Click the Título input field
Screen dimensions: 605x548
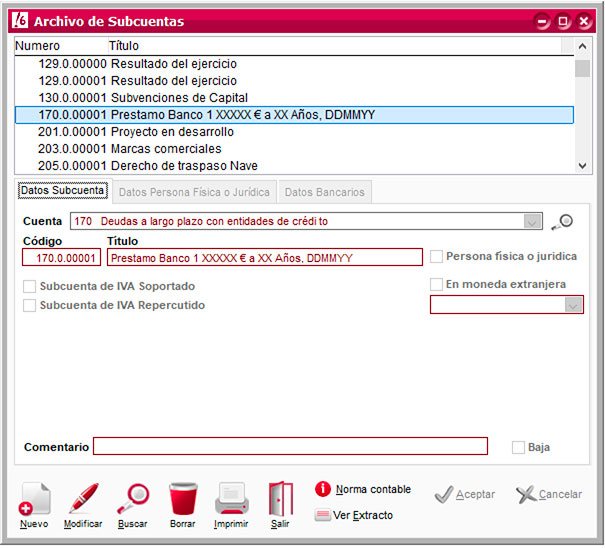265,258
